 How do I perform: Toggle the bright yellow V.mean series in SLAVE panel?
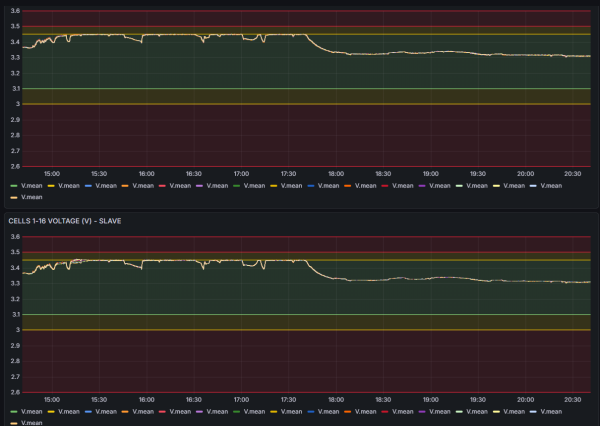point(69,411)
